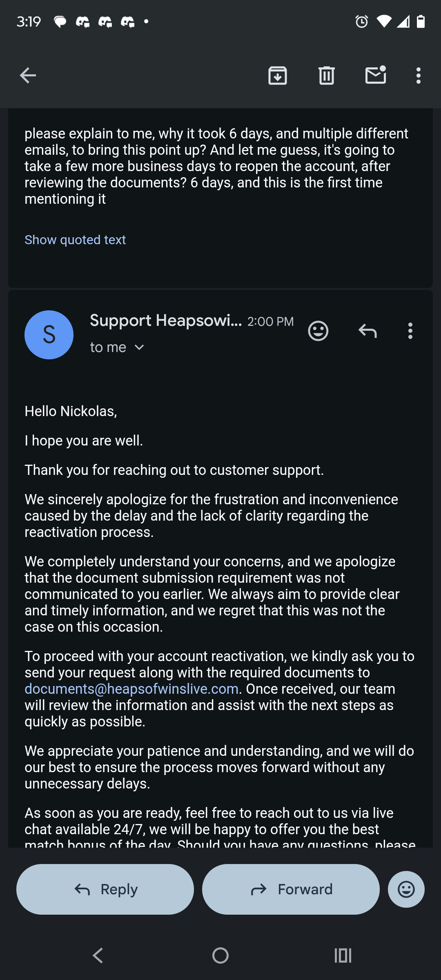Tap the Reply button at bottom
The image size is (441, 980).
coord(105,889)
